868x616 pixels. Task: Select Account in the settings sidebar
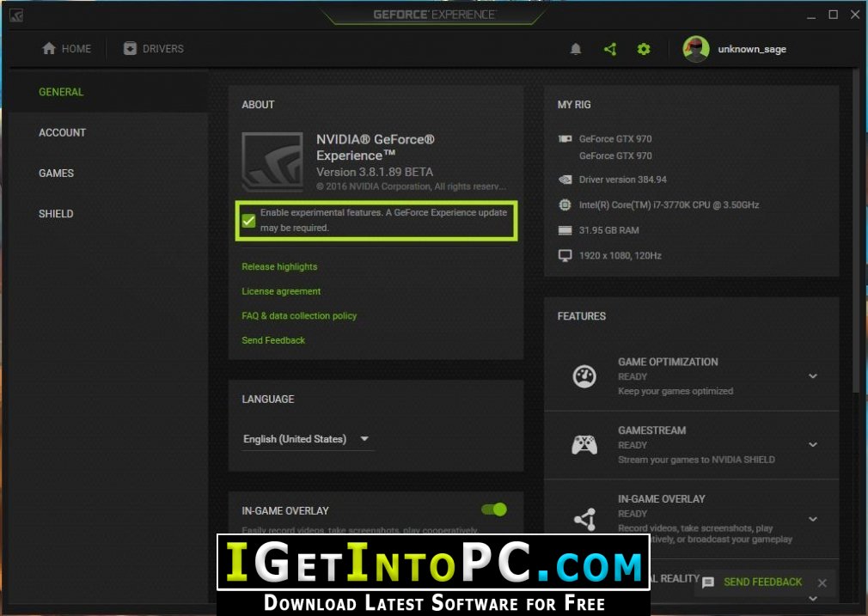point(62,133)
